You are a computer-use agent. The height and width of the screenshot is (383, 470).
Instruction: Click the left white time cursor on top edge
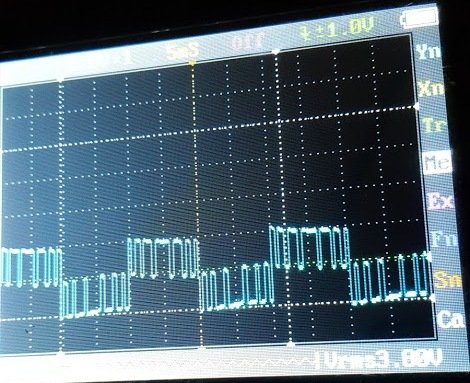pos(60,80)
